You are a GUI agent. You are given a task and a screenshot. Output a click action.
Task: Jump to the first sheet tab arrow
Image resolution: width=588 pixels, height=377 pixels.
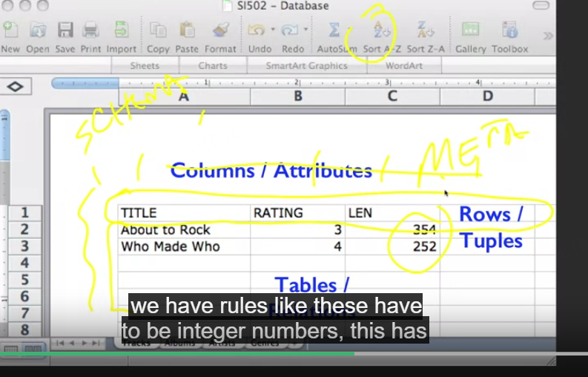[x=60, y=343]
